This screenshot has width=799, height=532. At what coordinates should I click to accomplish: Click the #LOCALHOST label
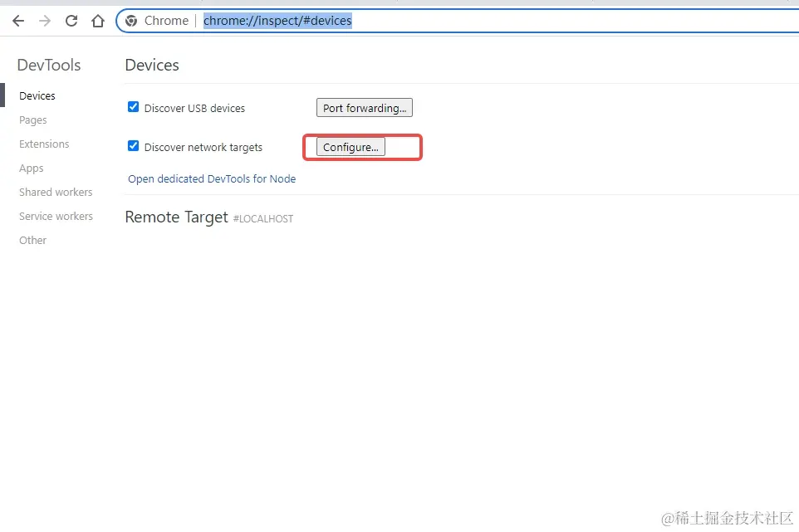pos(263,219)
